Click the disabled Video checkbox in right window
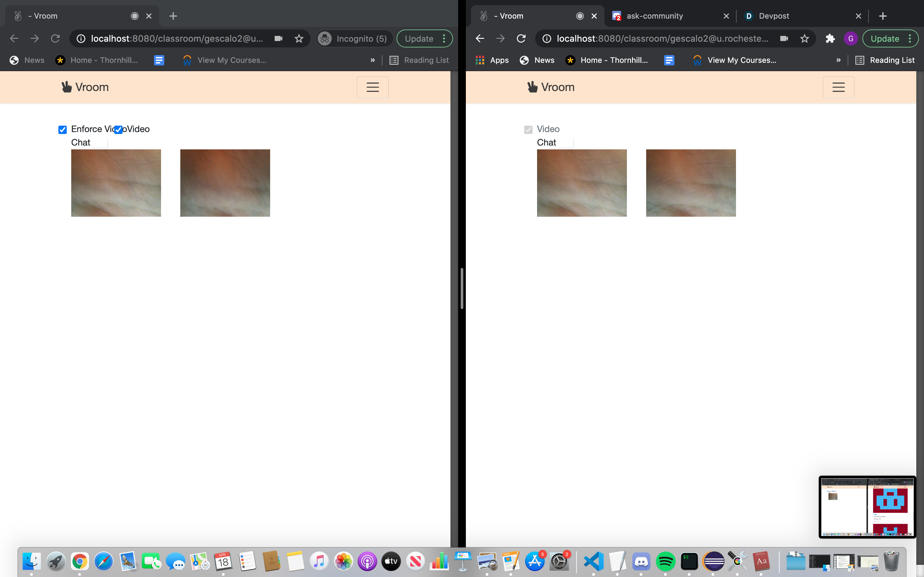 point(528,130)
